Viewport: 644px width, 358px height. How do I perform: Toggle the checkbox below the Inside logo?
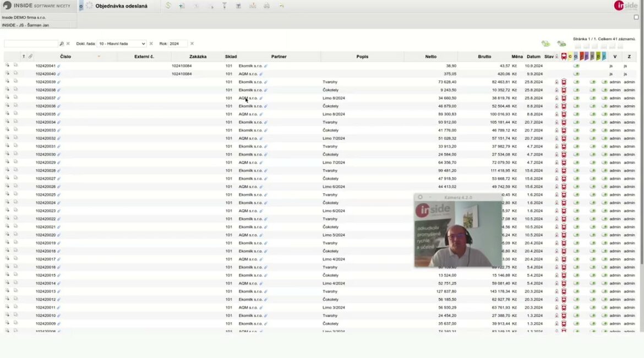tap(636, 17)
